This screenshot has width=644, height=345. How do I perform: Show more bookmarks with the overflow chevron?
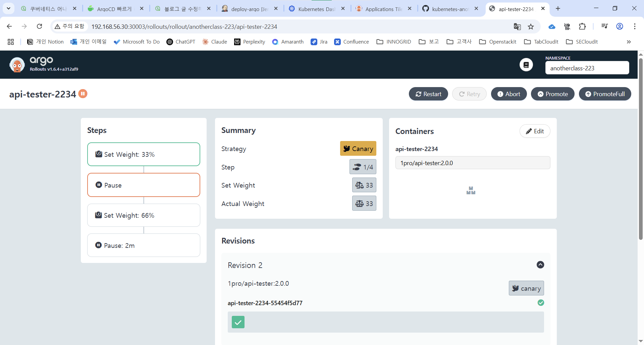pyautogui.click(x=629, y=42)
